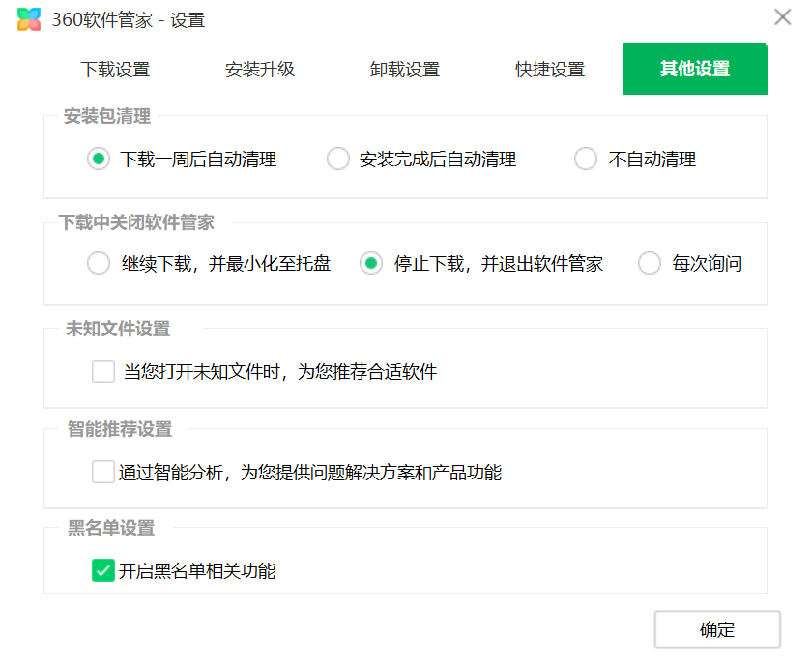Image resolution: width=812 pixels, height=667 pixels.
Task: Select 下载一周后自动清理 radio option
Action: (99, 159)
